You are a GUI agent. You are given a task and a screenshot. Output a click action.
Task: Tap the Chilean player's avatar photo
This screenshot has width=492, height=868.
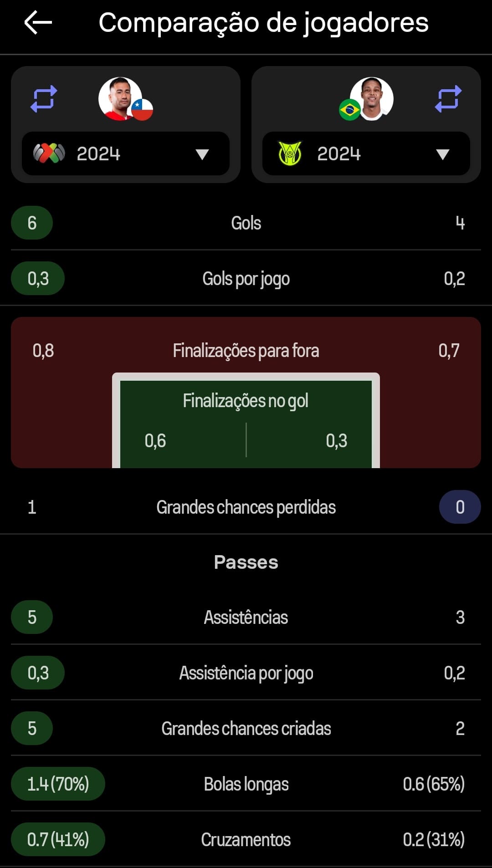pos(120,98)
